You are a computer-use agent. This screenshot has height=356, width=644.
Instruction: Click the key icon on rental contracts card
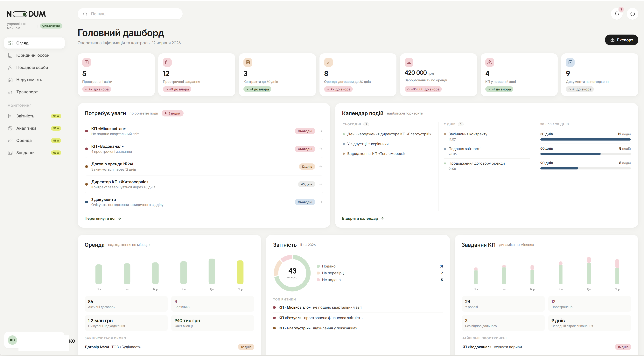point(328,63)
